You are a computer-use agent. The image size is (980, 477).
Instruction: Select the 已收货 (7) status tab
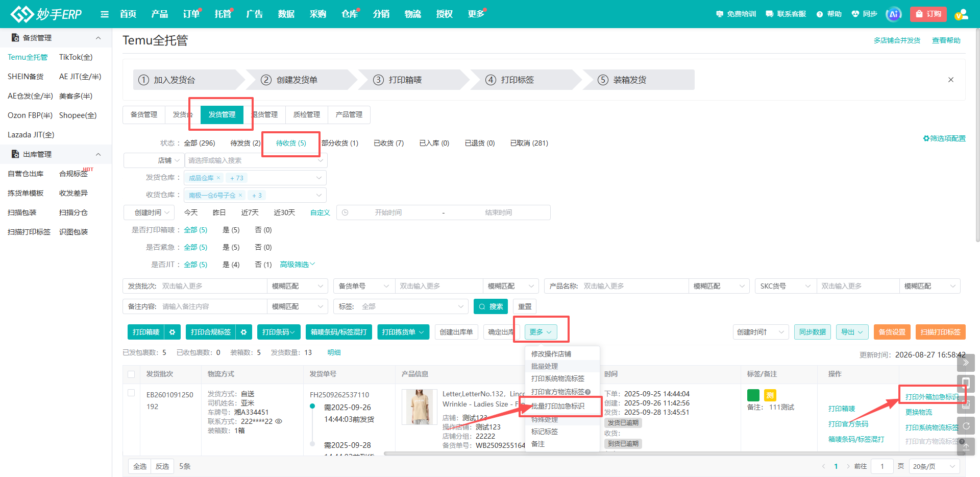tap(388, 143)
